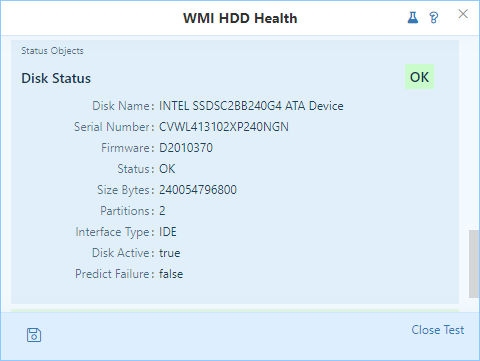Click the Status Objects label
This screenshot has width=480, height=361.
pyautogui.click(x=52, y=51)
